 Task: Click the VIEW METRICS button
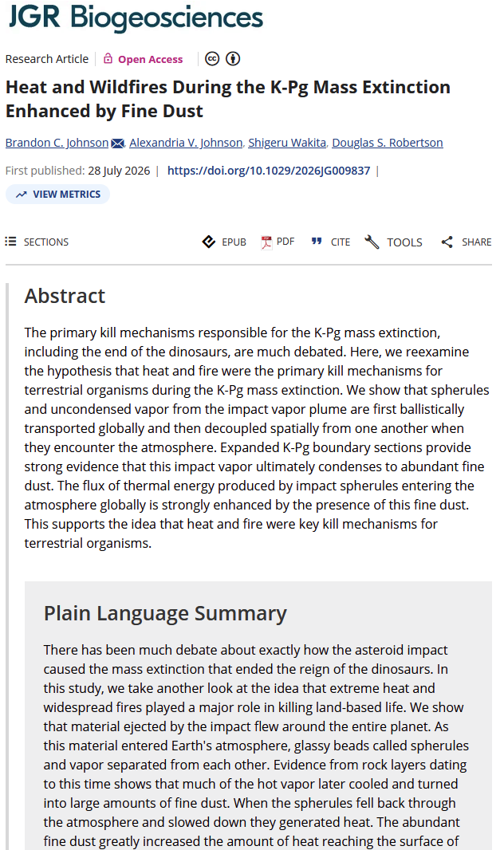tap(57, 194)
